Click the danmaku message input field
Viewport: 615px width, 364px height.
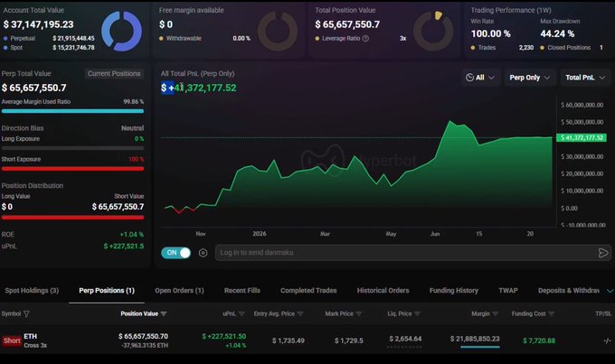pyautogui.click(x=405, y=253)
